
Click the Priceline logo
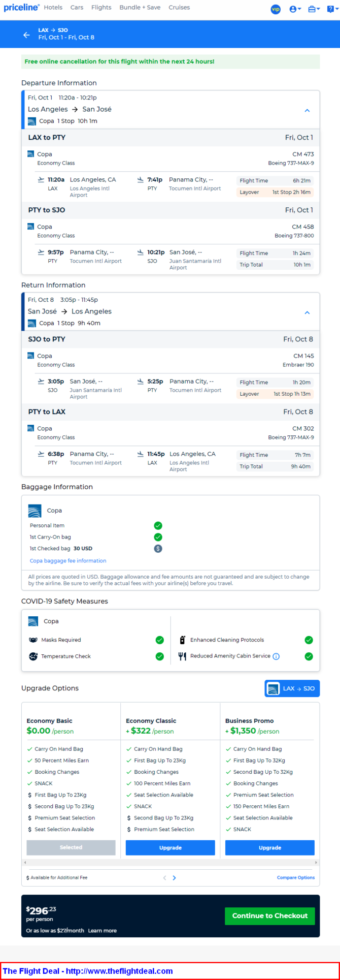click(x=21, y=8)
